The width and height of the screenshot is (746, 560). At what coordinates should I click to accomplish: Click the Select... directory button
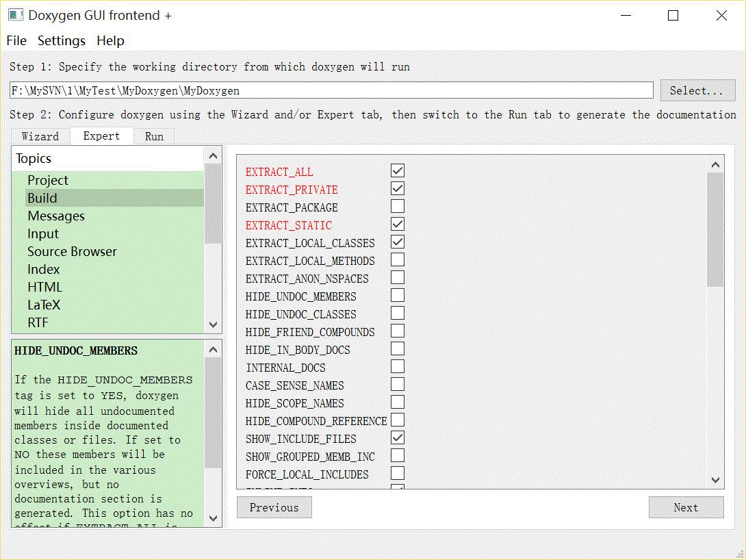pyautogui.click(x=697, y=90)
